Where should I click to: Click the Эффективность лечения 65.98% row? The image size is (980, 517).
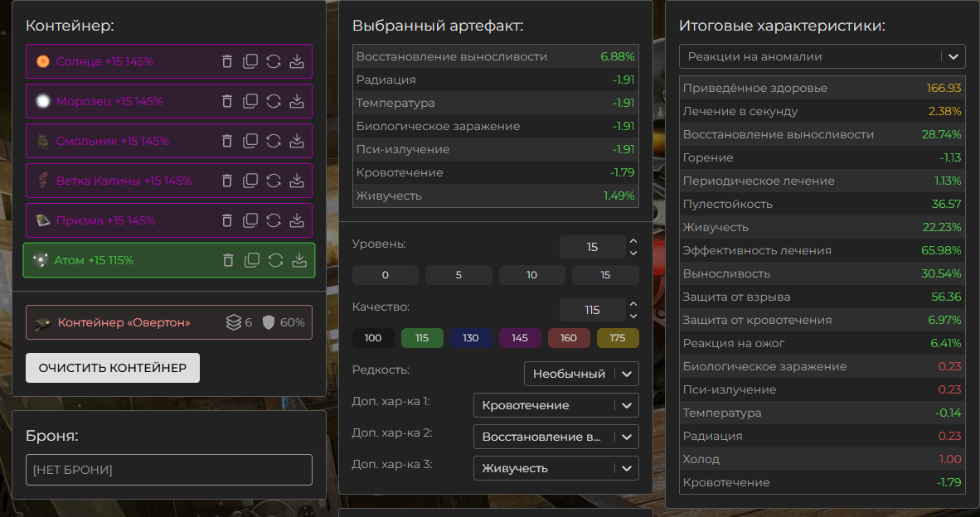point(822,250)
